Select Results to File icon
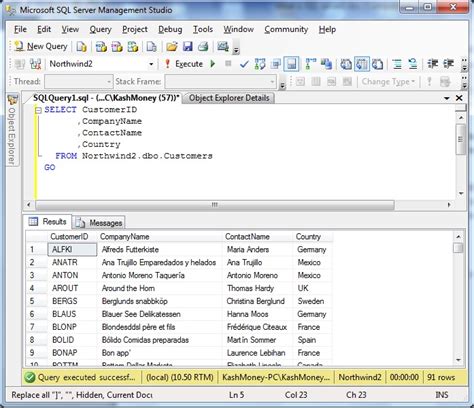The height and width of the screenshot is (408, 474). pyautogui.click(x=377, y=64)
